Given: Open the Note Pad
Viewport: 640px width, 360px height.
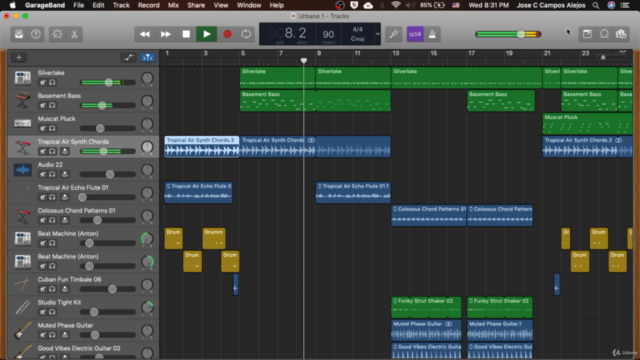Looking at the screenshot, I should (587, 34).
